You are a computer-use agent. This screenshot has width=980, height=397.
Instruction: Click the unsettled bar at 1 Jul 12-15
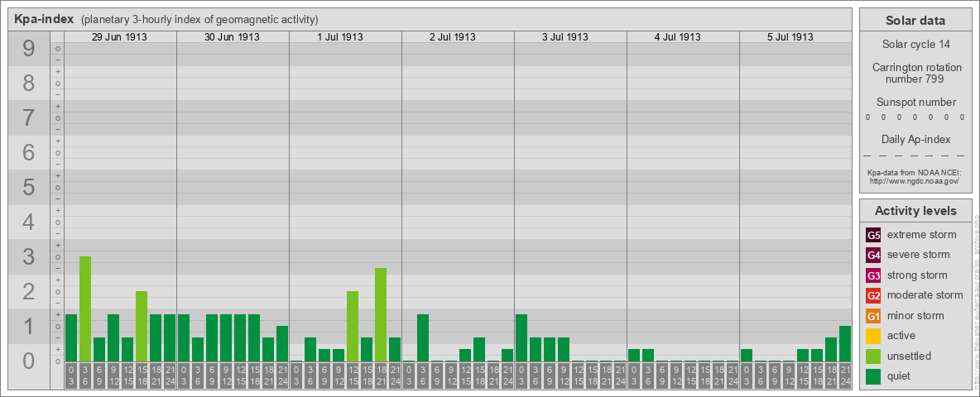coord(353,327)
